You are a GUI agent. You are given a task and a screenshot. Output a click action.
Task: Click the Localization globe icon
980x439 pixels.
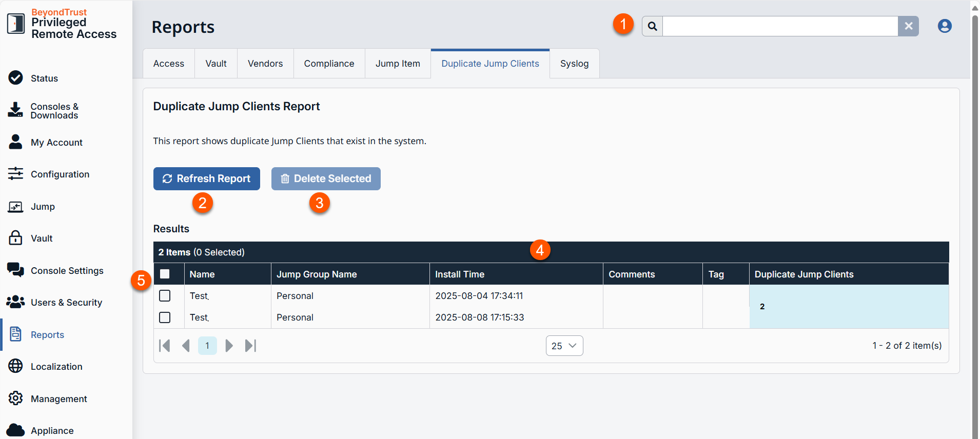point(16,366)
